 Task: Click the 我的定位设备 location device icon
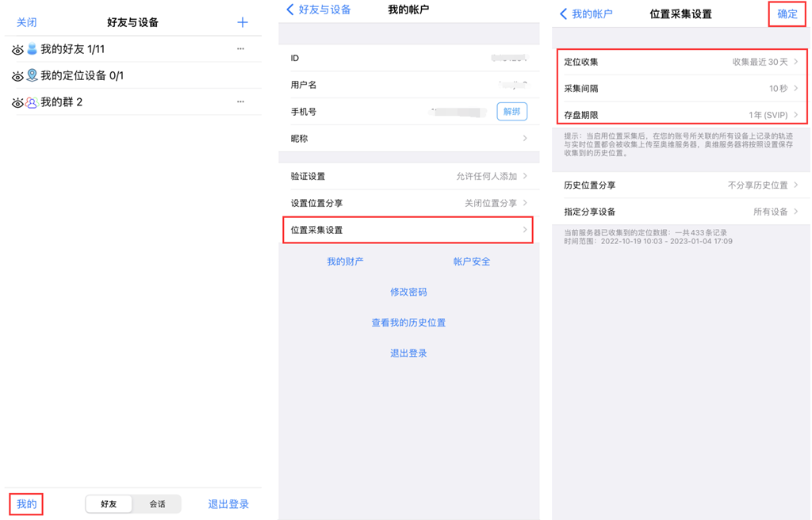point(32,76)
